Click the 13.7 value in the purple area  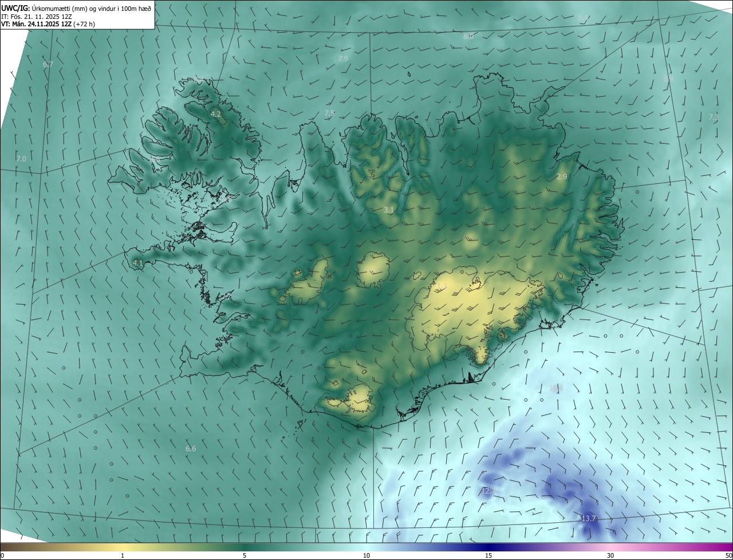click(589, 518)
